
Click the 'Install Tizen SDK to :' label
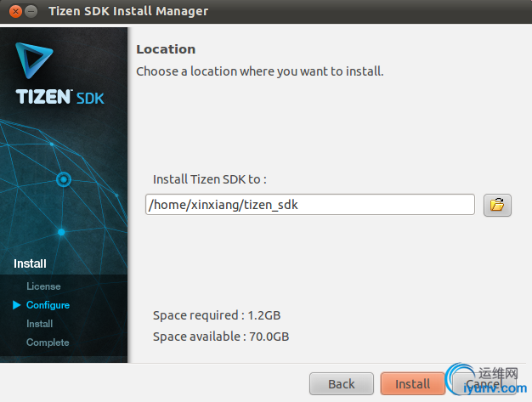pos(210,179)
